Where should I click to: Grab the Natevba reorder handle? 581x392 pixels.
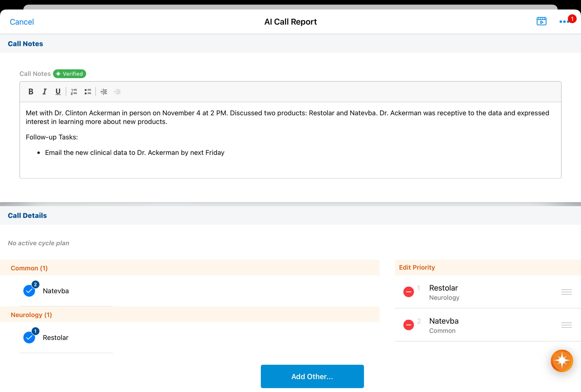point(566,325)
